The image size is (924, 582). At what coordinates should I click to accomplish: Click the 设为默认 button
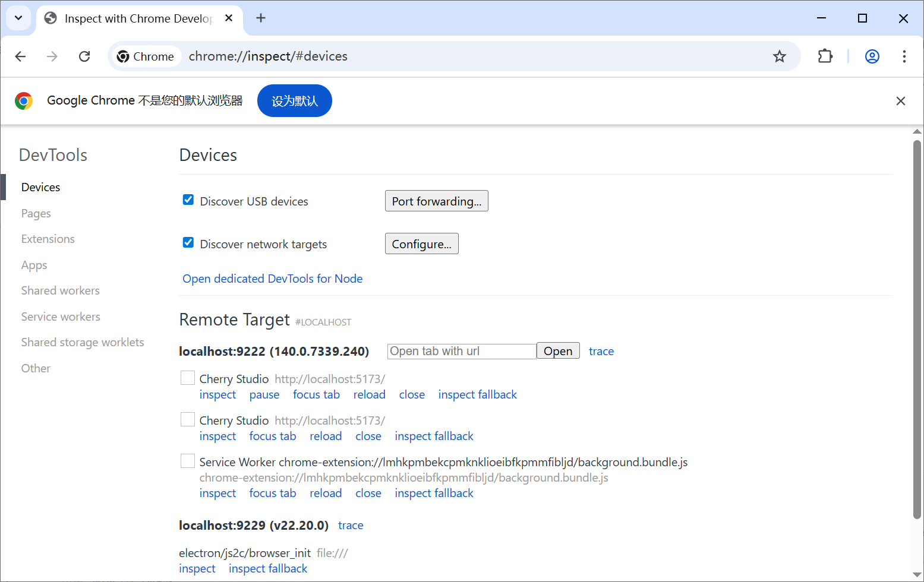pyautogui.click(x=295, y=101)
